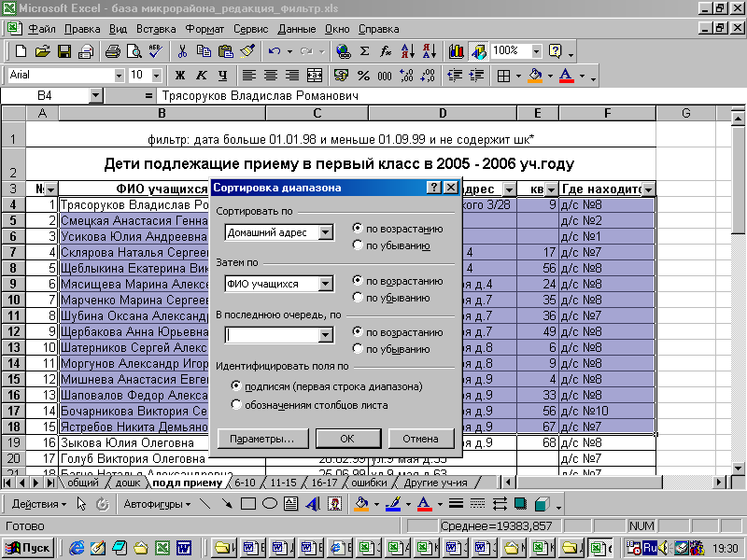Open the empty third sort field dropdown

pos(325,335)
